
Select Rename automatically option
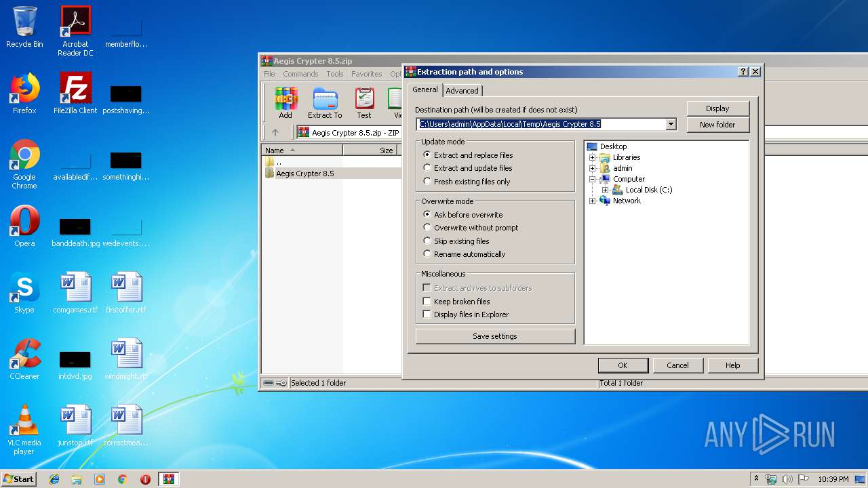coord(464,254)
